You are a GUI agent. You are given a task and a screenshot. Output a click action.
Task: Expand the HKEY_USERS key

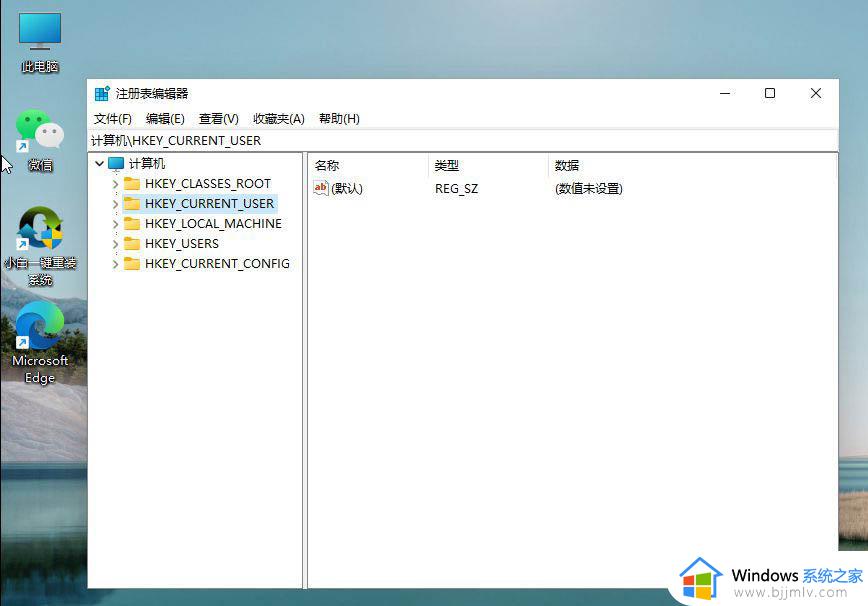[x=115, y=244]
